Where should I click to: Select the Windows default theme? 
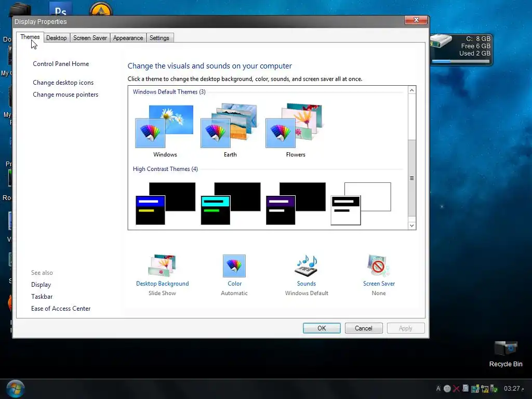[165, 130]
